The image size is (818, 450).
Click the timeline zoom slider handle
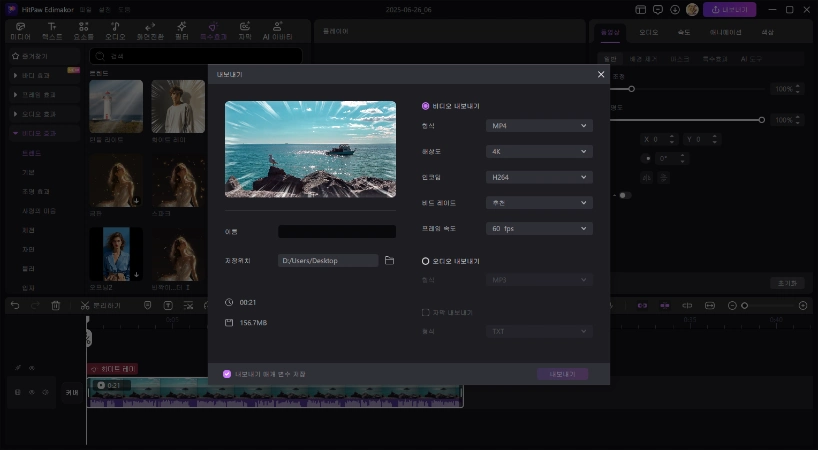(x=744, y=306)
